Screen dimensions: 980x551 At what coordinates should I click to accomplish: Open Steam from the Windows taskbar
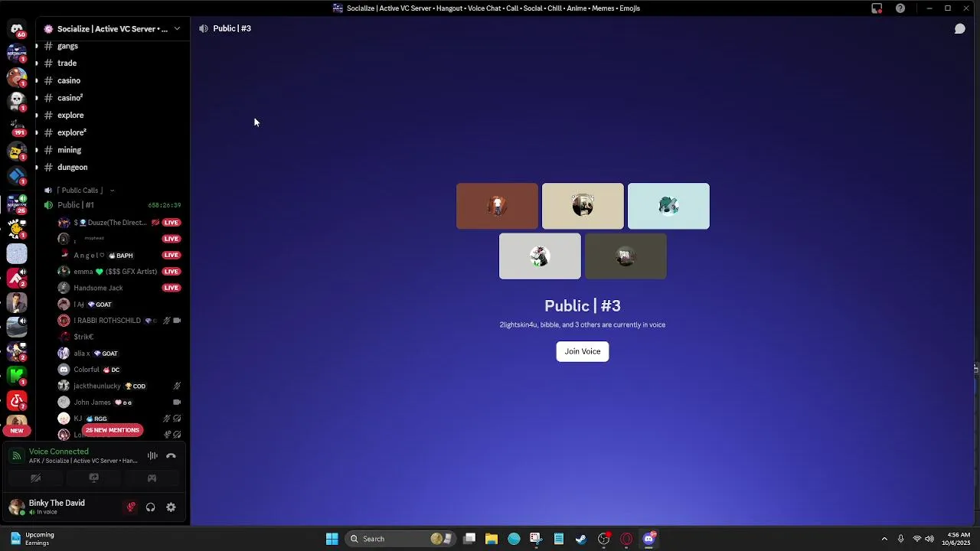(x=581, y=539)
